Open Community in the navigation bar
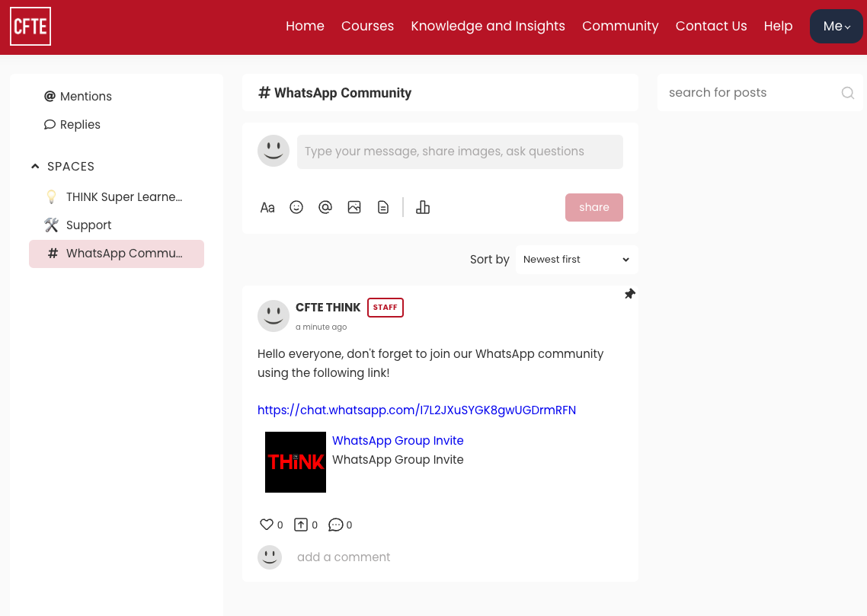Viewport: 867px width, 616px height. (620, 26)
